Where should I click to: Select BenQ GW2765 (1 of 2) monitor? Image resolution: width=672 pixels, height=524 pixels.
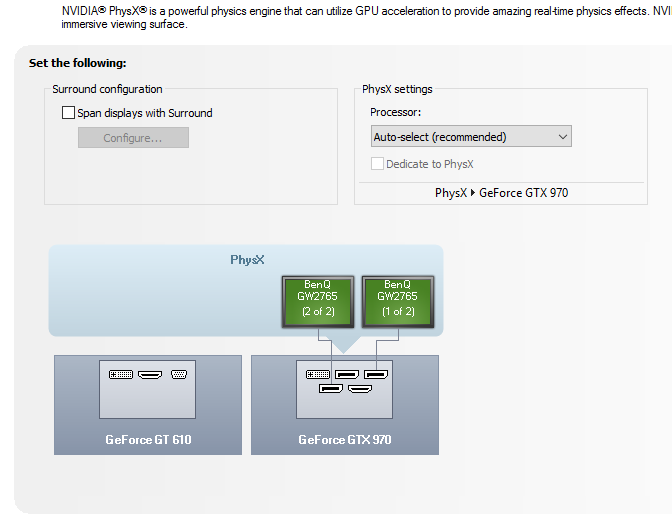pos(398,302)
